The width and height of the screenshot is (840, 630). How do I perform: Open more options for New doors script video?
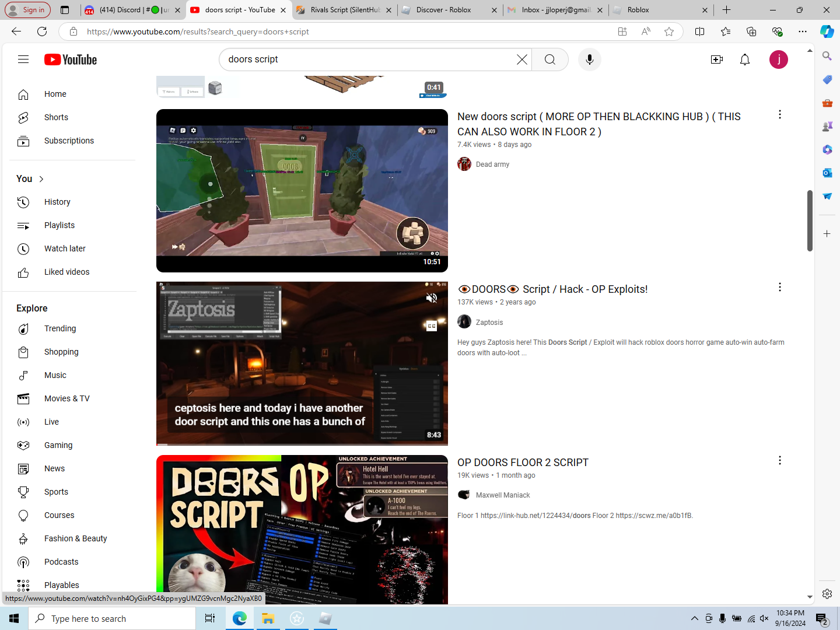click(780, 114)
